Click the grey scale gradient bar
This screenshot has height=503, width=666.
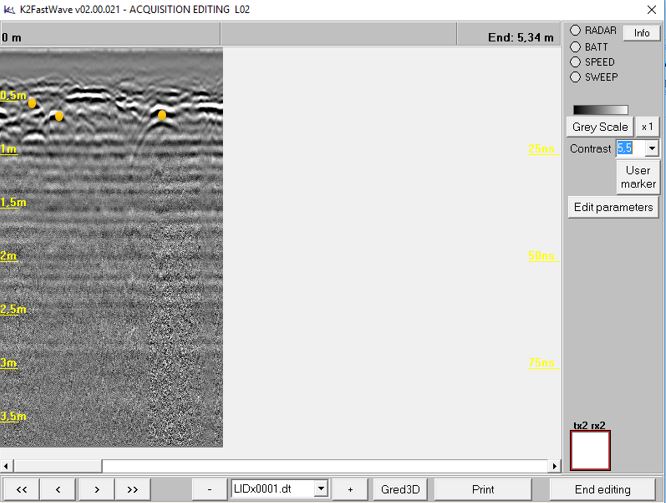pyautogui.click(x=600, y=109)
